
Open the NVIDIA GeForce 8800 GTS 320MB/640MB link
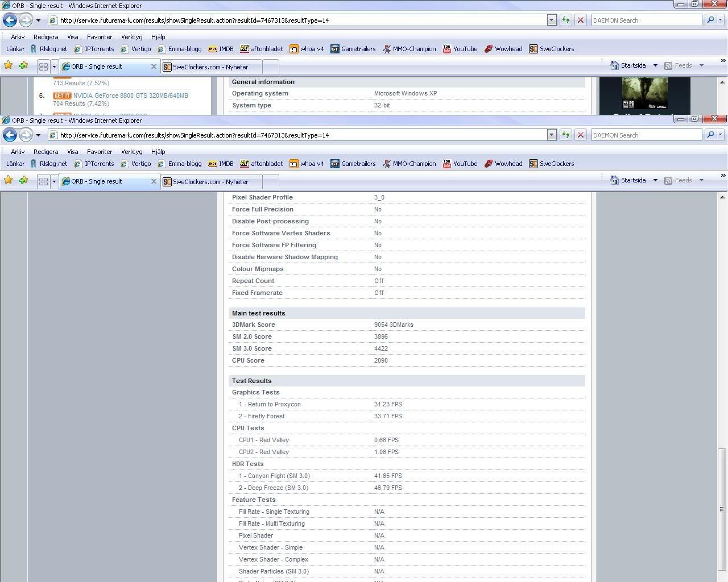130,95
